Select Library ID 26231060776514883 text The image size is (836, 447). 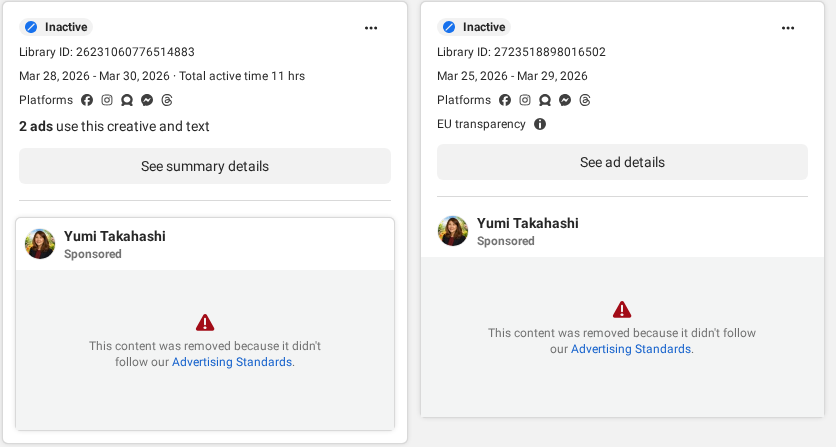[107, 52]
